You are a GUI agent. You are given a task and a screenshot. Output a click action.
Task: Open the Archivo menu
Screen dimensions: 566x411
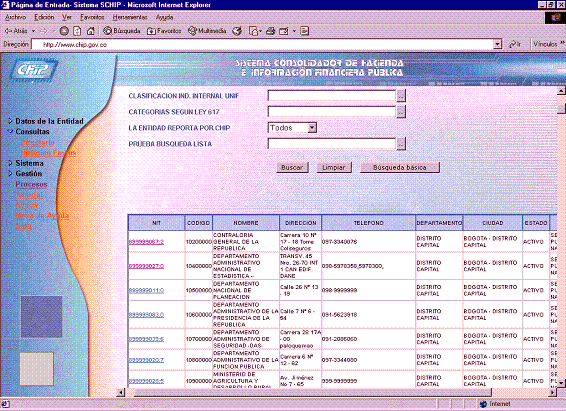coord(16,17)
